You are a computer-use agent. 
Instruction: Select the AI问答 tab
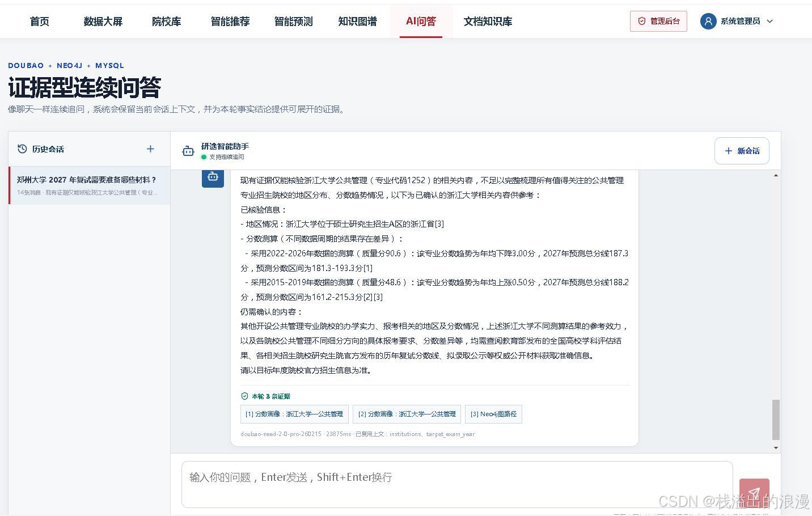421,22
